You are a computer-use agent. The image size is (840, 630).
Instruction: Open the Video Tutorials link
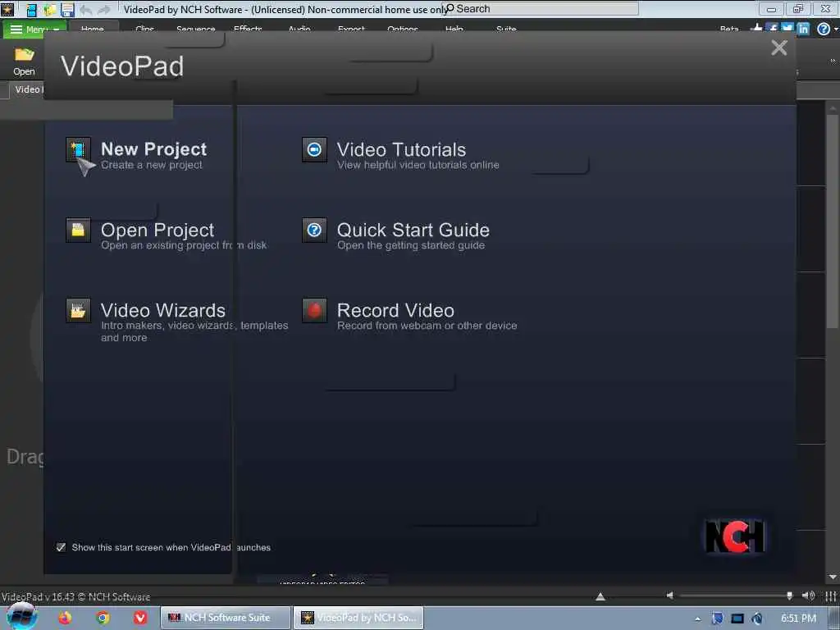401,149
